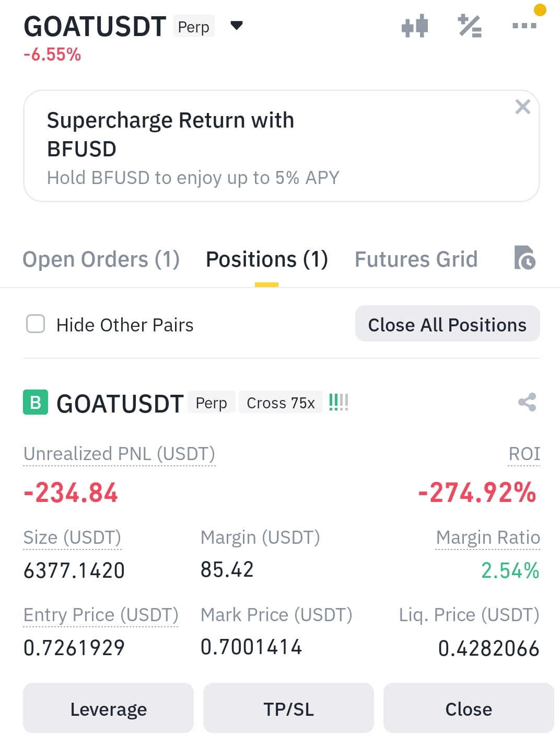
Task: Check the Hide Other Pairs checkbox
Action: (36, 324)
